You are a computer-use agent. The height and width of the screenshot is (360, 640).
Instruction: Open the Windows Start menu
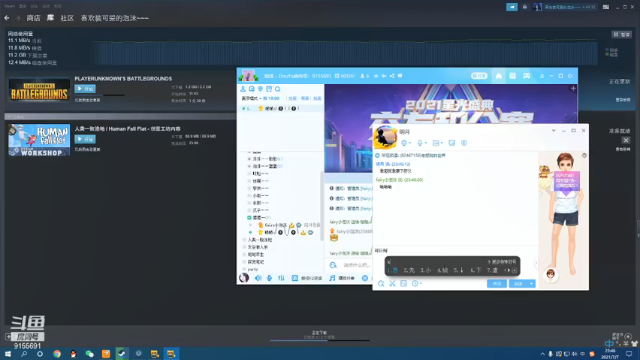coord(8,353)
